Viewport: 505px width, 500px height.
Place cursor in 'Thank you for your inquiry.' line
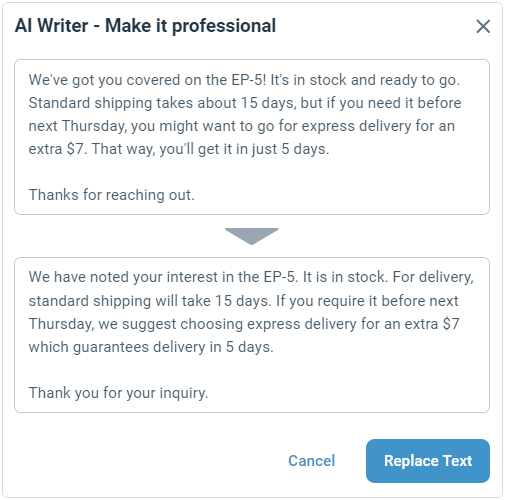(x=118, y=393)
